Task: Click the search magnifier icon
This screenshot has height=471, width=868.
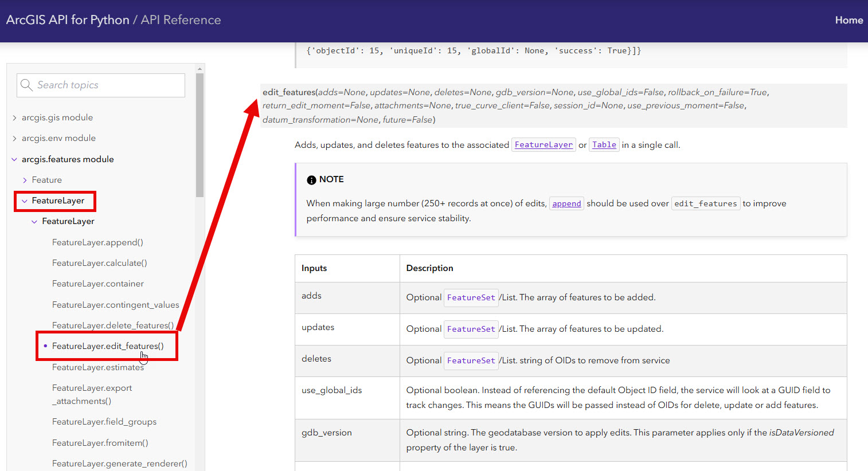Action: (x=26, y=85)
